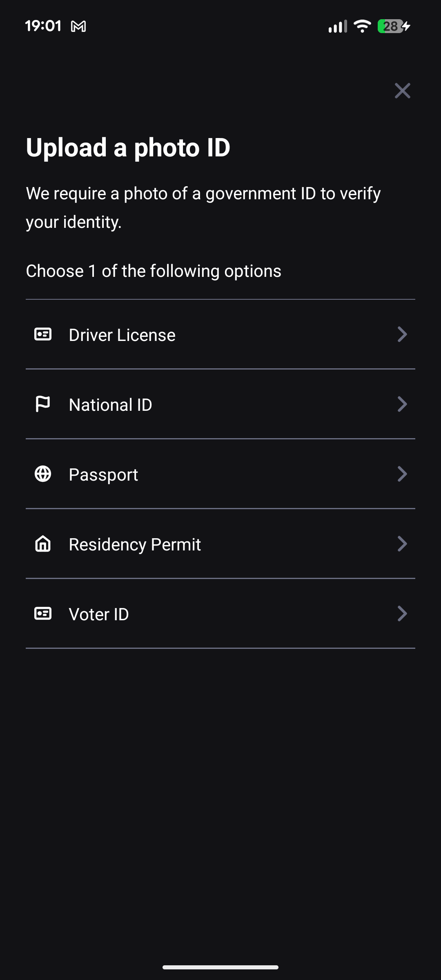Tap the Voter ID card icon
The height and width of the screenshot is (980, 441).
43,614
